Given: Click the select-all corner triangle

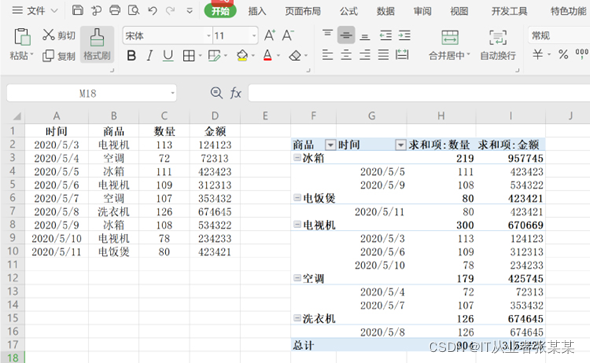Looking at the screenshot, I should pos(17,116).
